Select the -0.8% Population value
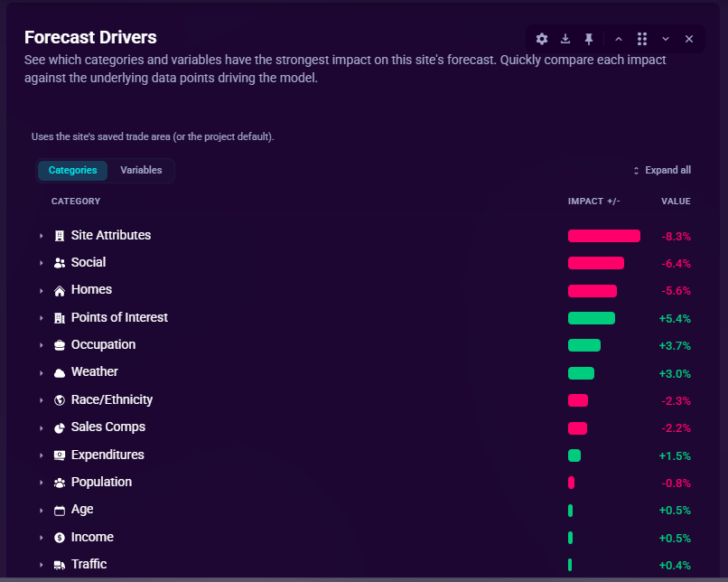 click(676, 483)
